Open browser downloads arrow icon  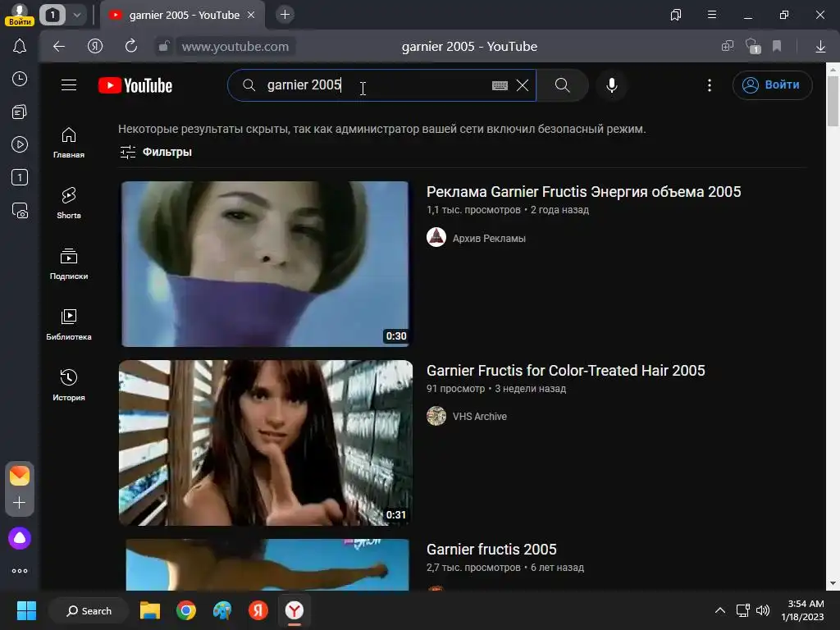[x=820, y=47]
